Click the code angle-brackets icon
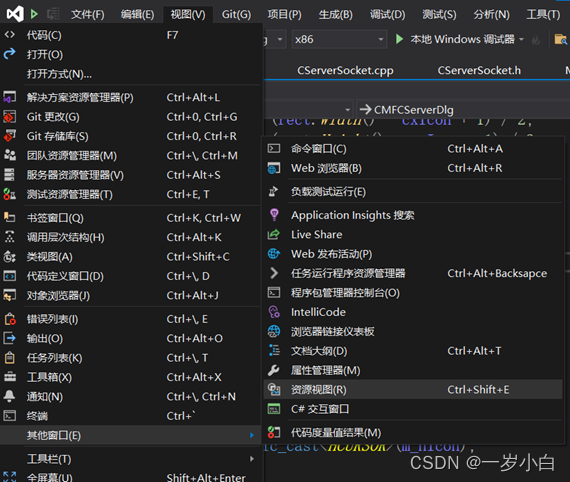Screen dimensions: 570x482 [9, 35]
